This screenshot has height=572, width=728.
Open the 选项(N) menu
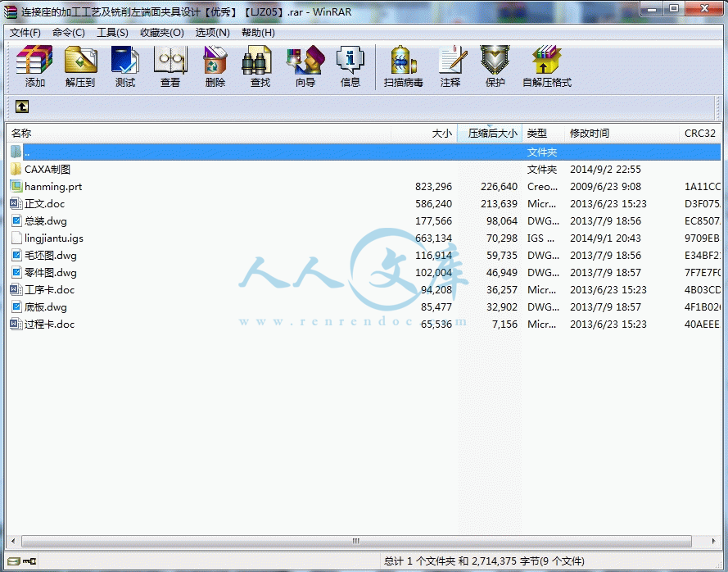(213, 33)
